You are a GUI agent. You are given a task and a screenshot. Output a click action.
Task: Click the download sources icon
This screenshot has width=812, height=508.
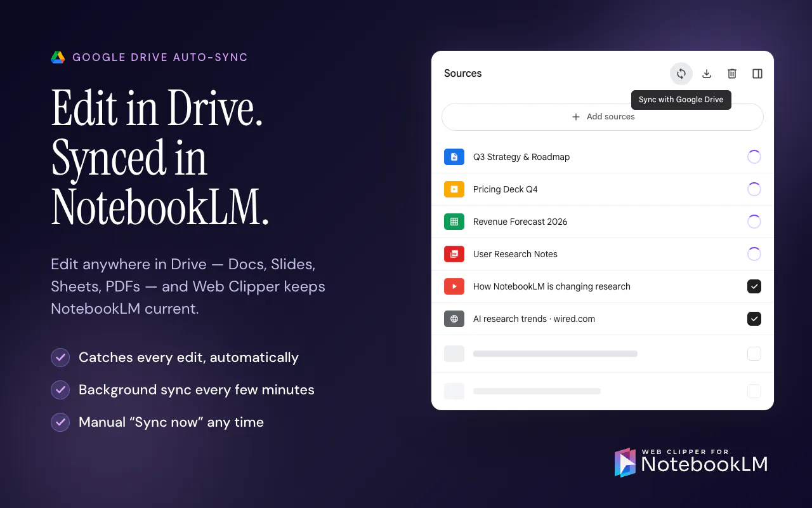click(x=707, y=74)
